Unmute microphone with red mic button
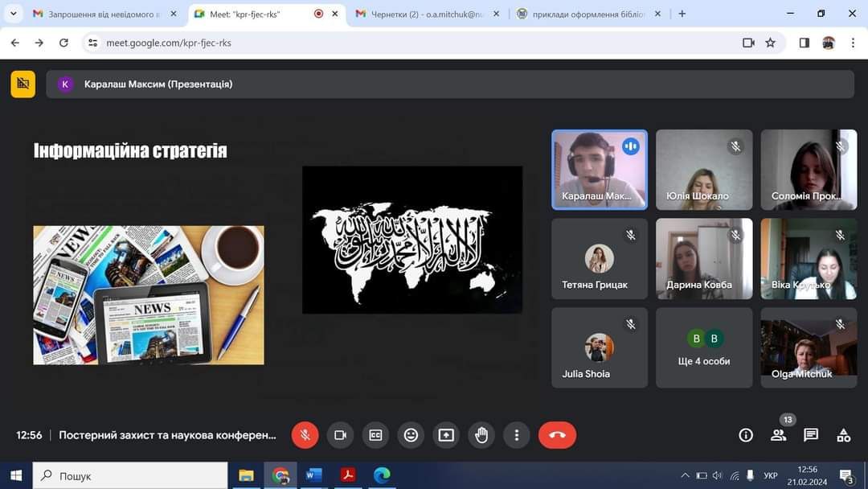Image resolution: width=868 pixels, height=489 pixels. coord(305,435)
